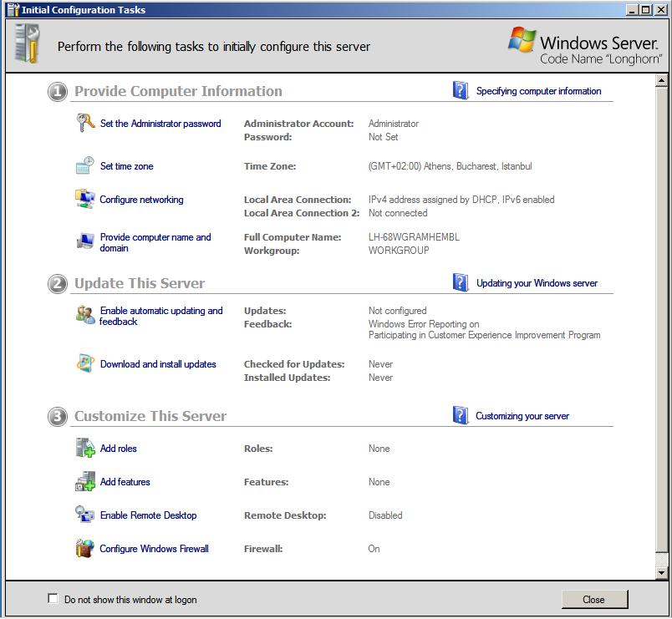672x619 pixels.
Task: Launch the Add roles link
Action: pos(119,448)
